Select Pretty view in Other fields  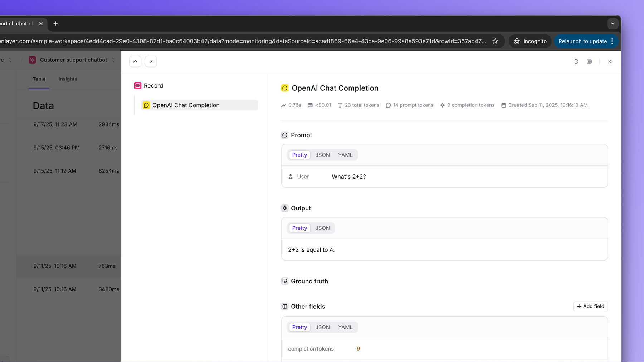pos(299,327)
